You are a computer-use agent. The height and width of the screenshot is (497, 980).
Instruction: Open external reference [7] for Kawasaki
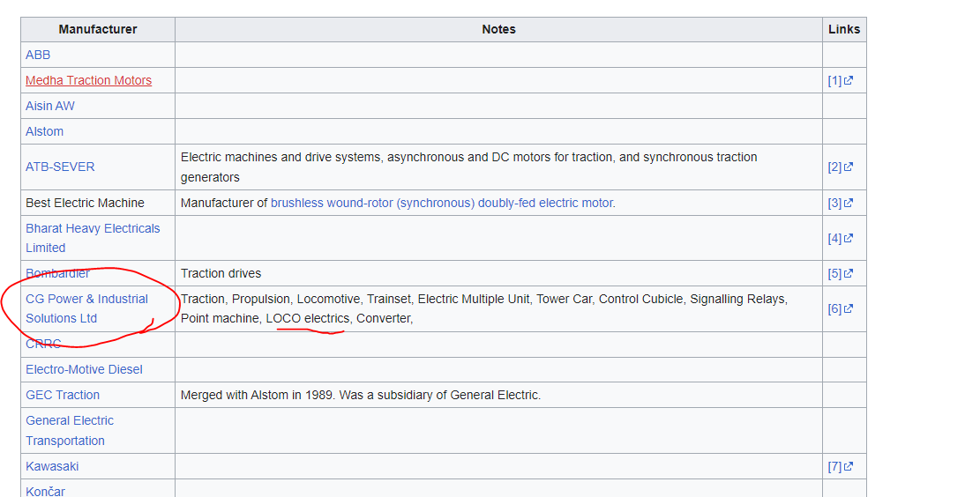point(840,466)
